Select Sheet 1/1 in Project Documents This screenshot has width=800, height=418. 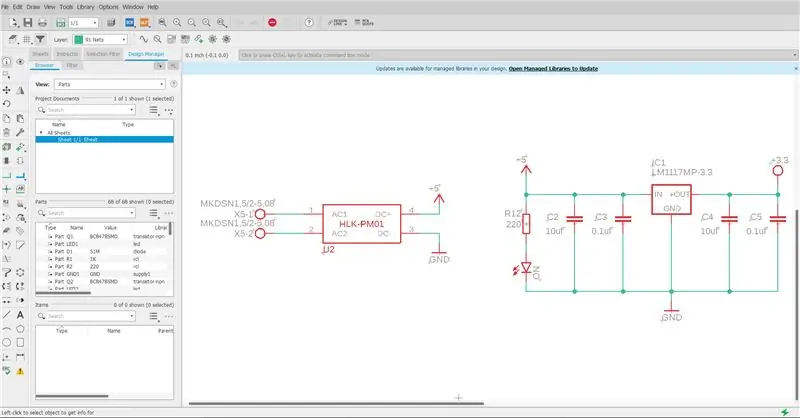point(105,139)
